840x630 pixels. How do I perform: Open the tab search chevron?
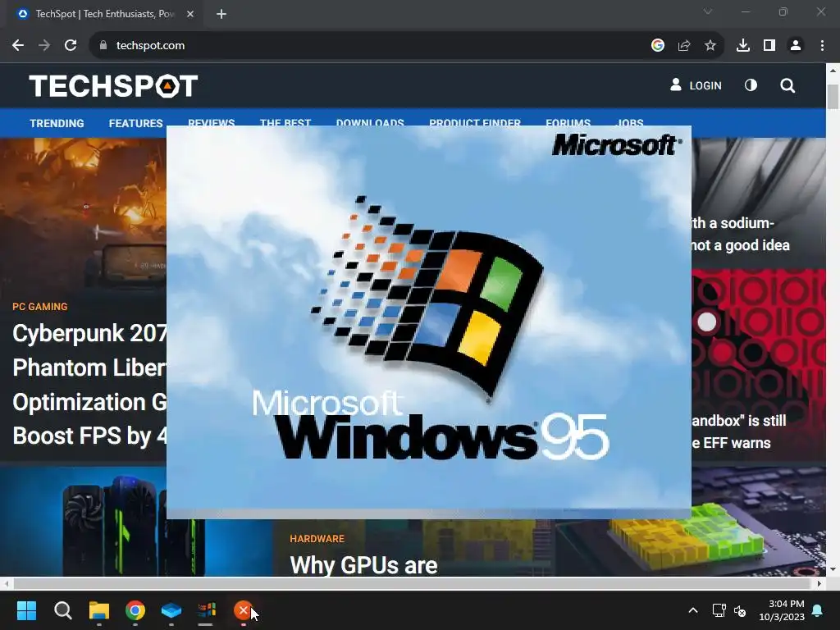(x=708, y=11)
